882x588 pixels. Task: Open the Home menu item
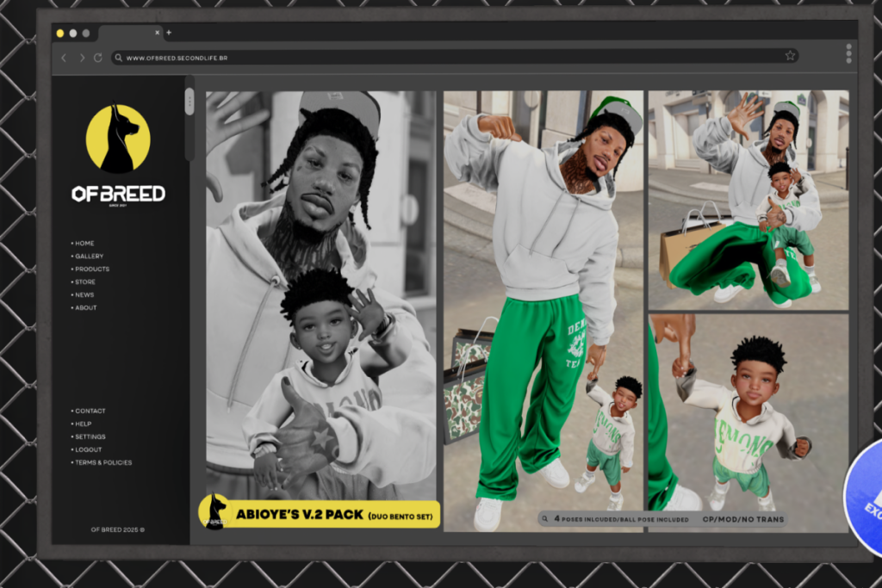coord(83,244)
